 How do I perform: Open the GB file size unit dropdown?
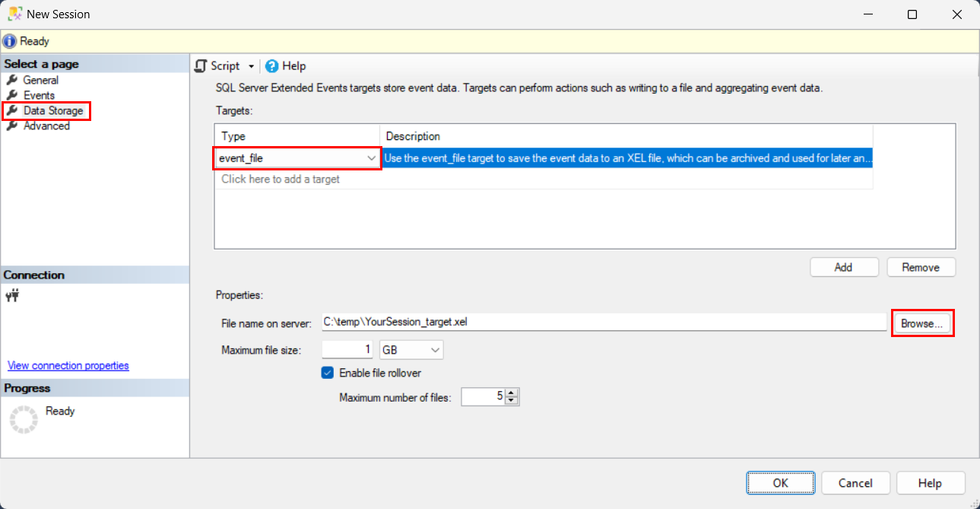click(435, 350)
